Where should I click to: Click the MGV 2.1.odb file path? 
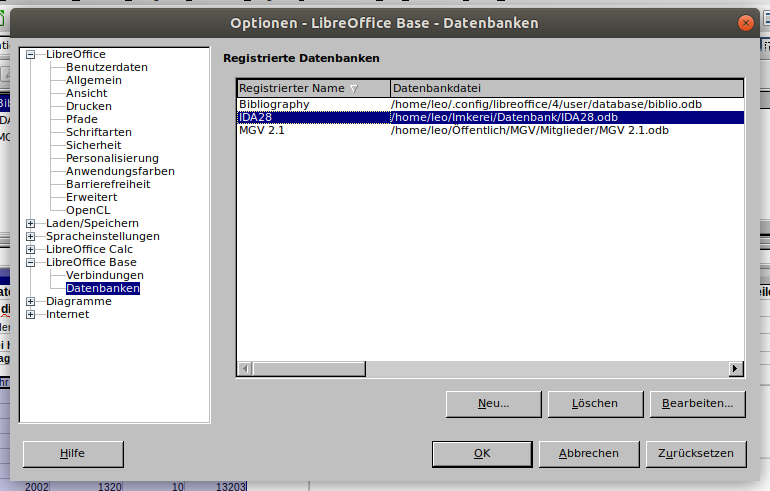click(530, 131)
